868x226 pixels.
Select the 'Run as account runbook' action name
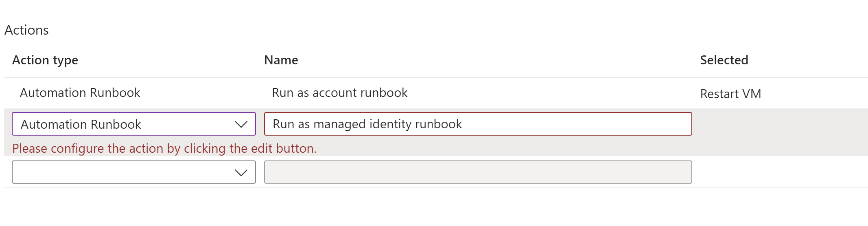coord(339,93)
